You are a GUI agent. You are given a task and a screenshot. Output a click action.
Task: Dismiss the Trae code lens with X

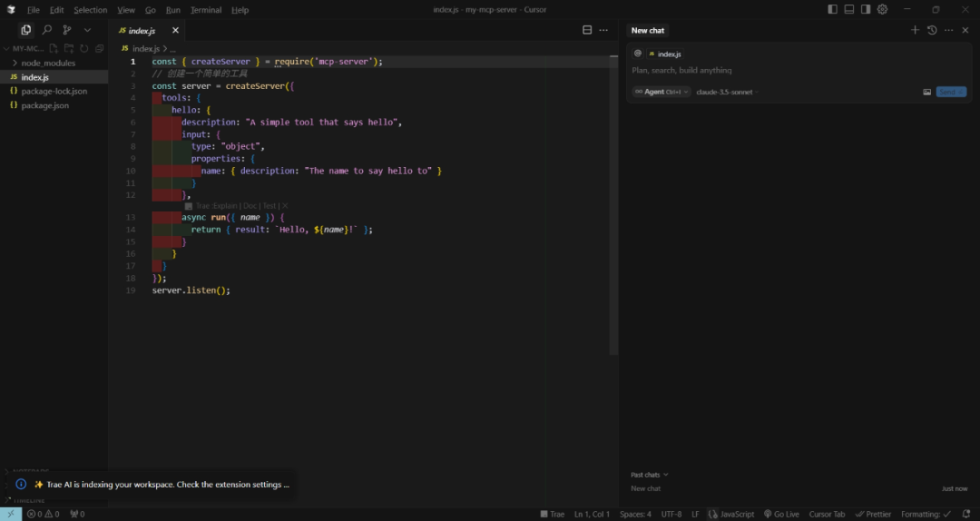tap(285, 206)
